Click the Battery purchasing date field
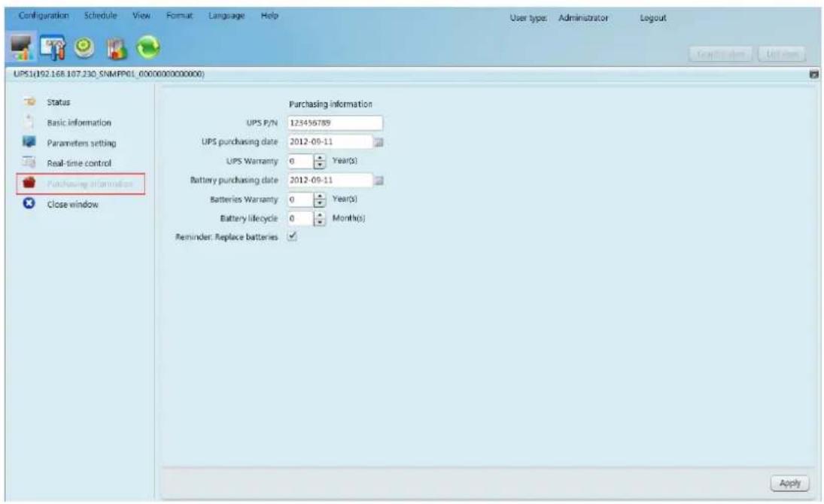Screen dimensions: 824x504 pyautogui.click(x=330, y=181)
